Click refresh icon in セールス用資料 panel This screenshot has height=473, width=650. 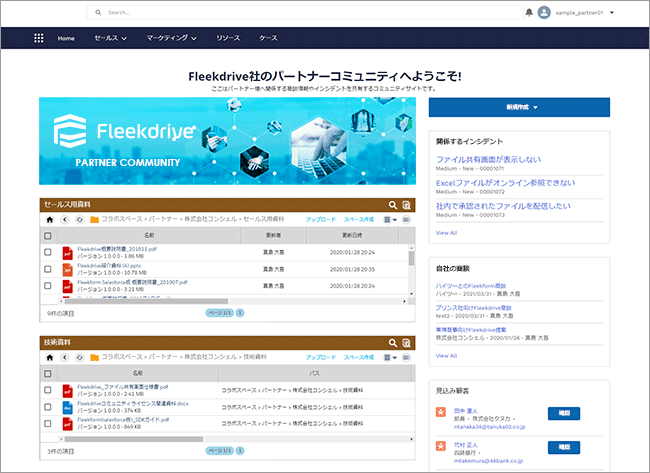pos(80,219)
